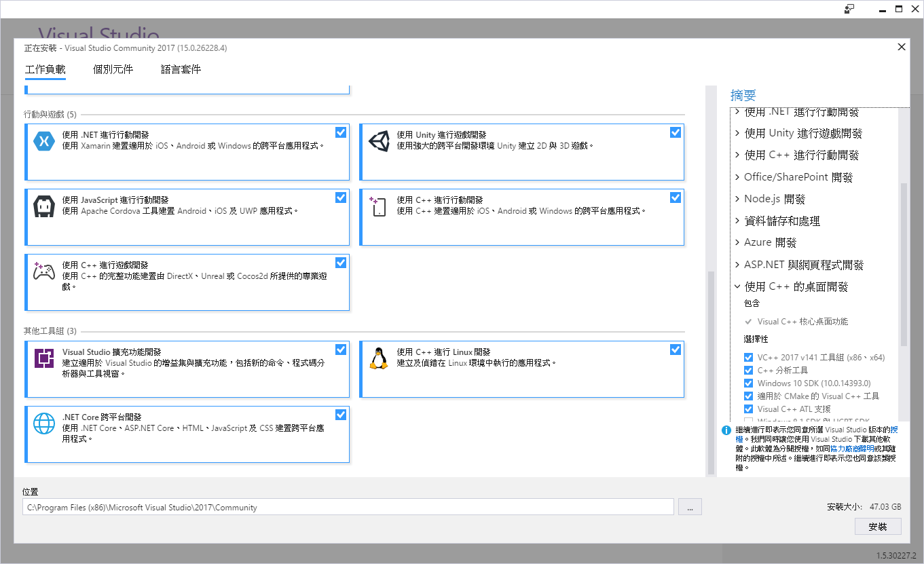Click the 行動與遊戲 (5) section heading
The image size is (924, 564).
coord(50,114)
